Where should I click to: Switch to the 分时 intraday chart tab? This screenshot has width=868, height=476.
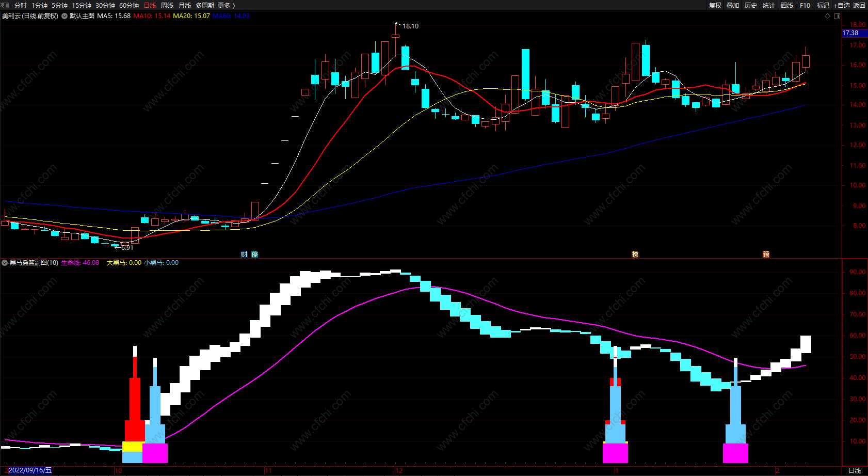coord(21,6)
